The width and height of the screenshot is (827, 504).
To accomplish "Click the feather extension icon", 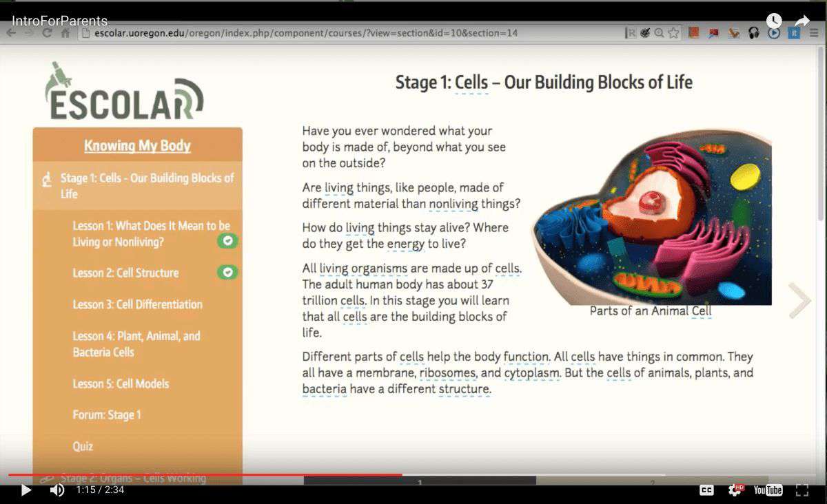I will click(645, 32).
